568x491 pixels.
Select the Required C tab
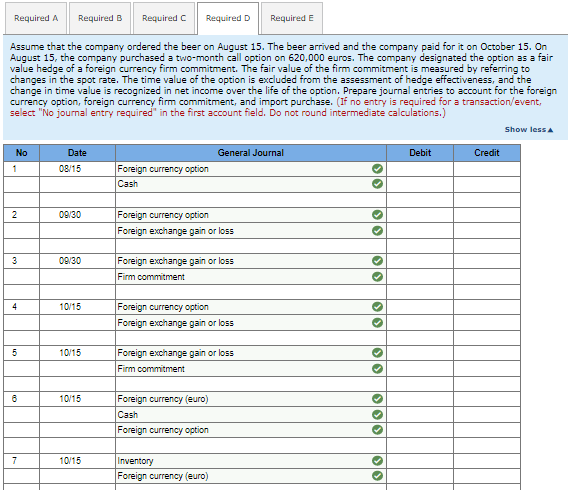(164, 18)
